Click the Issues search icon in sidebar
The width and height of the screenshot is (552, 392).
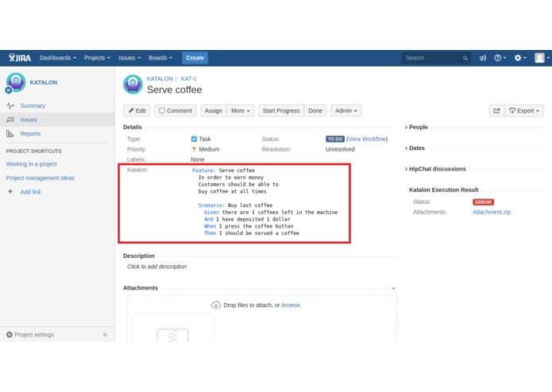(10, 120)
